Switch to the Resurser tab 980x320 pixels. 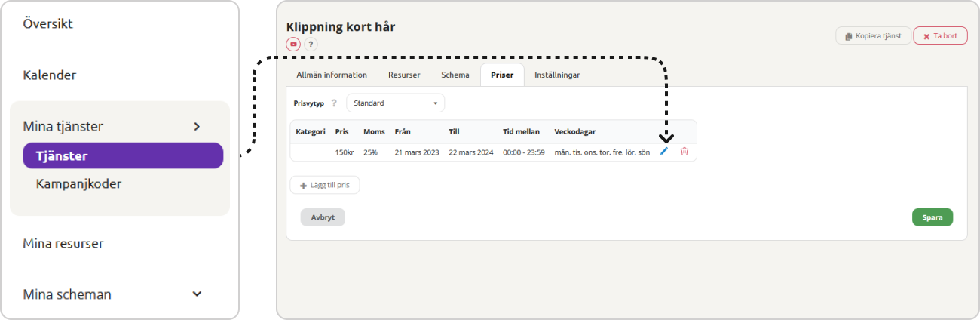(404, 75)
